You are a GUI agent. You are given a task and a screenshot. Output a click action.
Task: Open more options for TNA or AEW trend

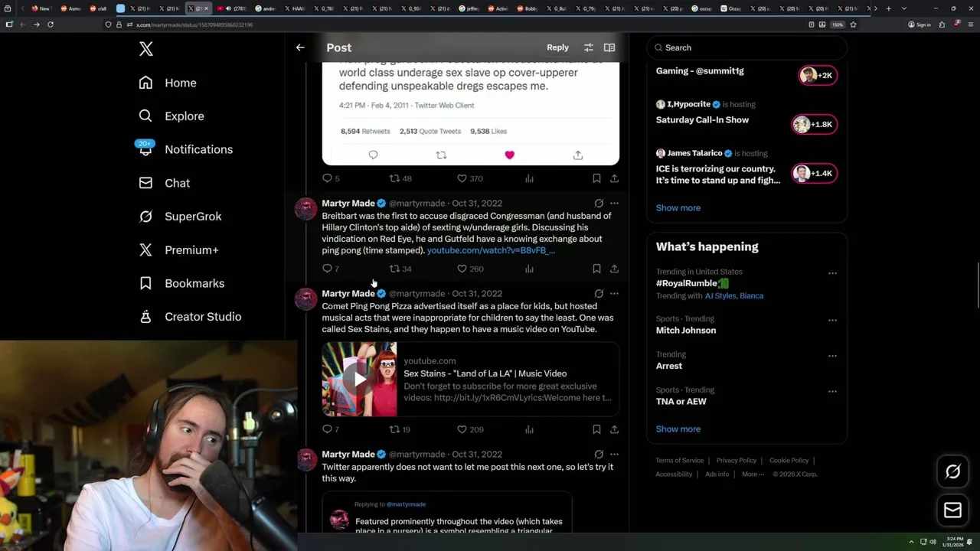tap(832, 391)
